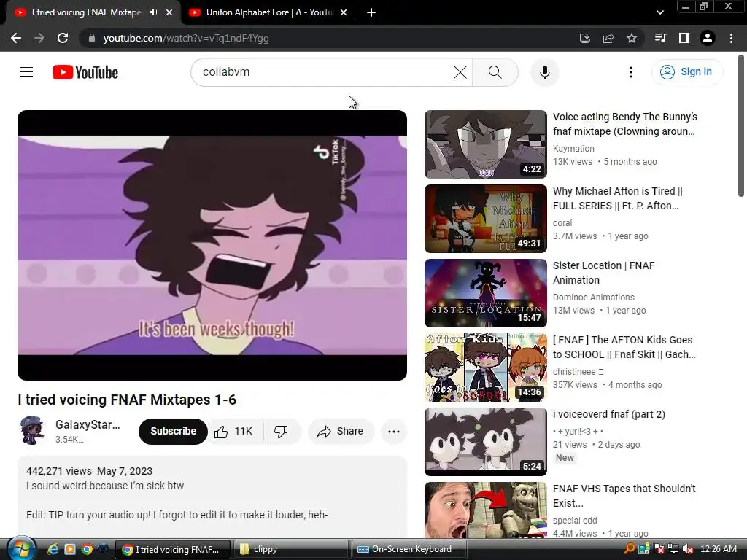The height and width of the screenshot is (560, 747).
Task: Launch Chrome from quick launch
Action: (x=87, y=550)
